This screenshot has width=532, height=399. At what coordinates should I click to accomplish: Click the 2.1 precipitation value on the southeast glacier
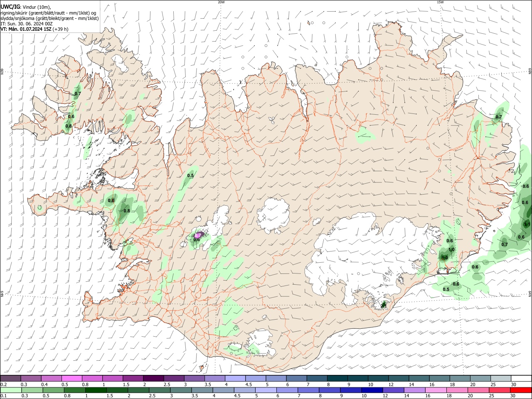[384, 306]
